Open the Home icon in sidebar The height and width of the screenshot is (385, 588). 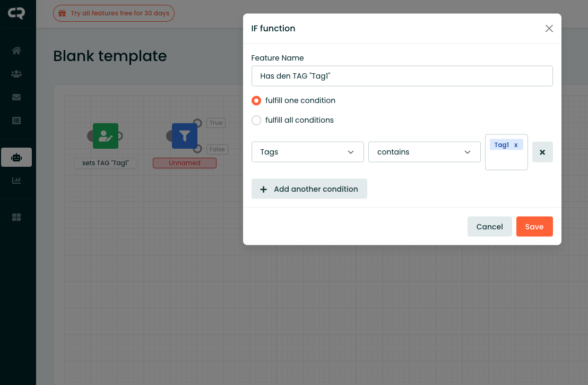pyautogui.click(x=16, y=51)
